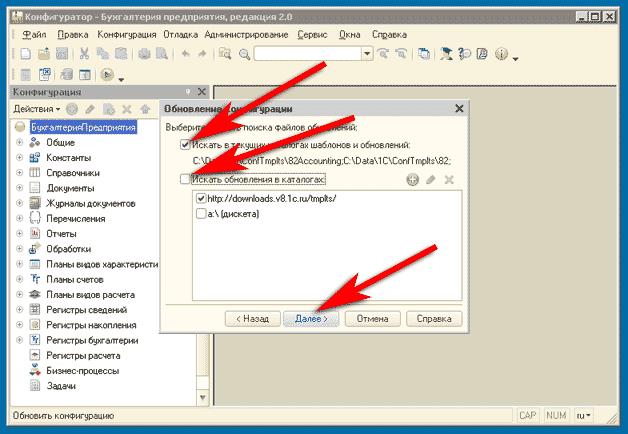Viewport: 628px width, 434px height.
Task: Toggle 'Искать в текущих каталогах шаблонов' checkbox
Action: coord(184,145)
